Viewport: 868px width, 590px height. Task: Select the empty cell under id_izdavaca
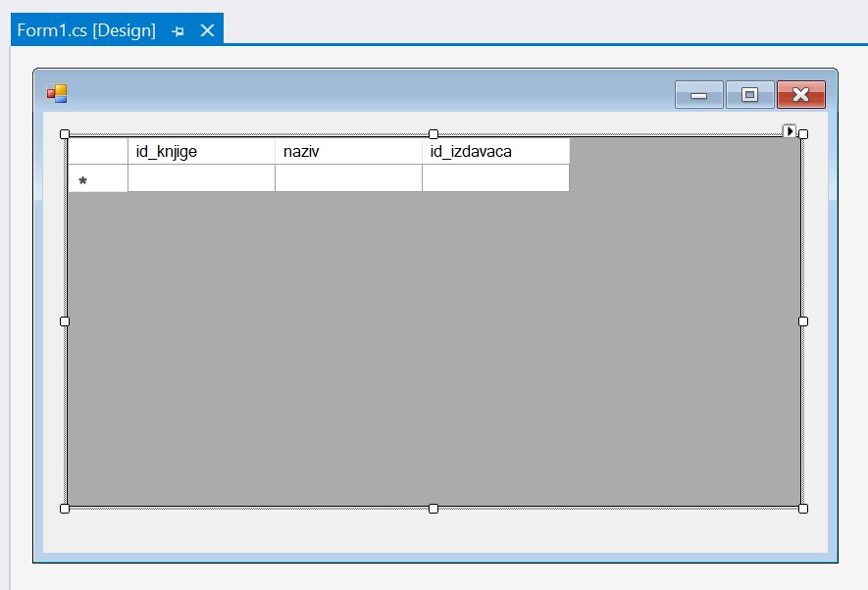[495, 178]
